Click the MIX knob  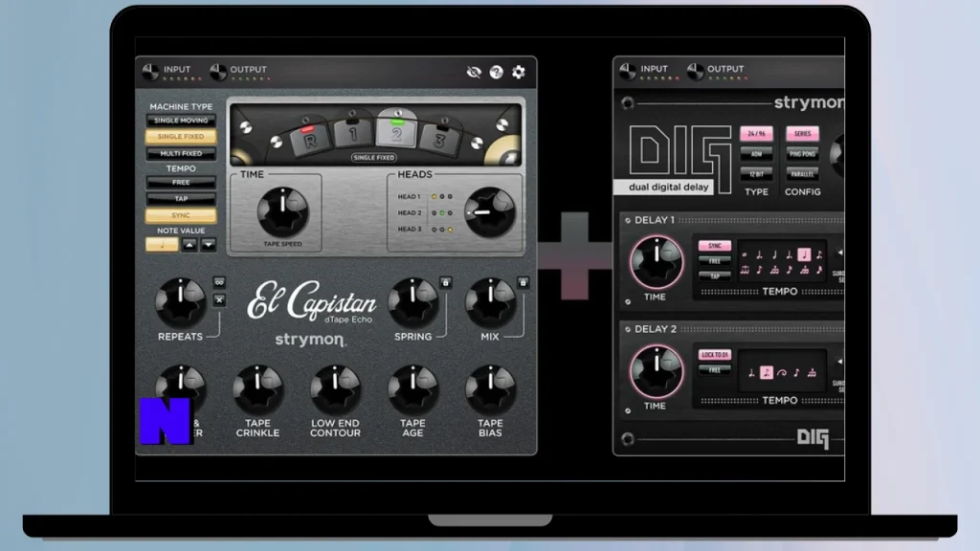(490, 303)
